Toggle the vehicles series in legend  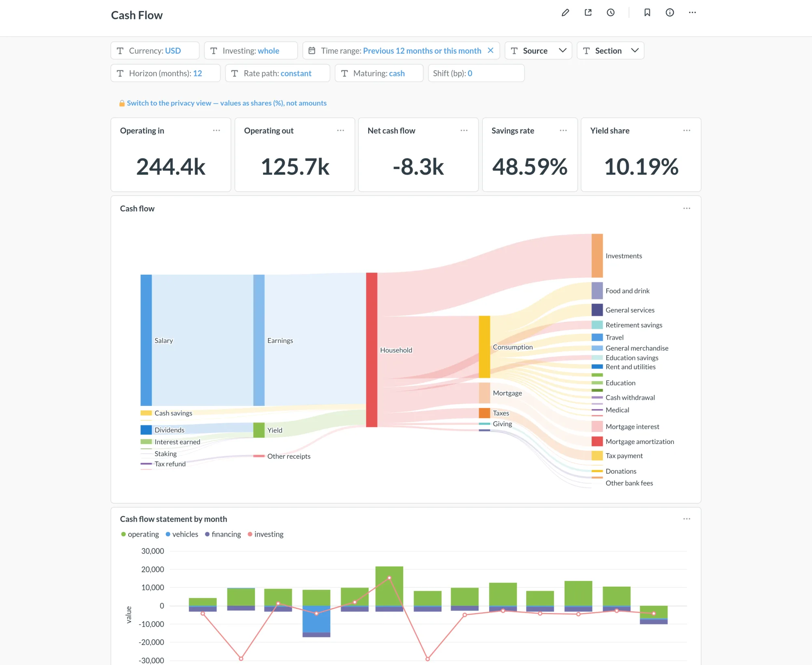[182, 534]
